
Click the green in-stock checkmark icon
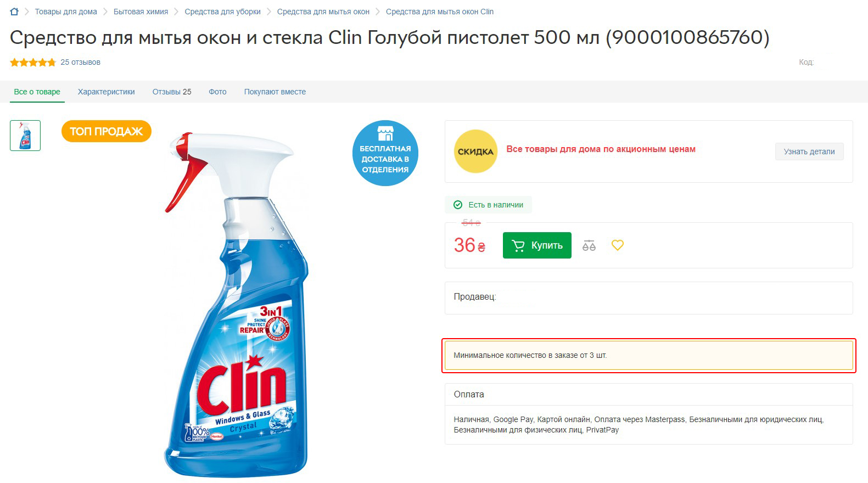tap(458, 205)
